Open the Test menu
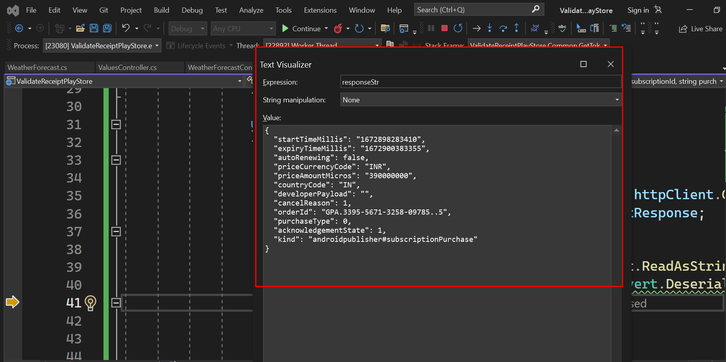Image resolution: width=726 pixels, height=362 pixels. (x=221, y=10)
